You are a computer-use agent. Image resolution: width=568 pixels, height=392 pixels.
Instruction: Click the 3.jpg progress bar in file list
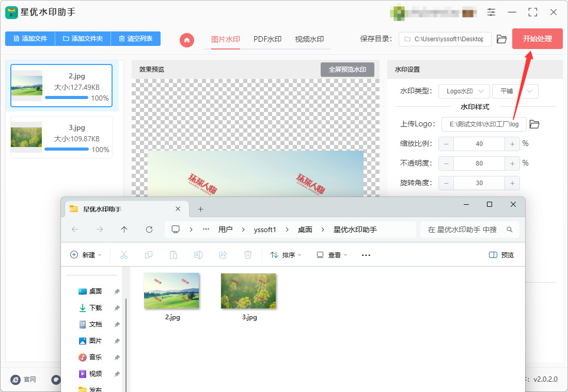pos(67,149)
